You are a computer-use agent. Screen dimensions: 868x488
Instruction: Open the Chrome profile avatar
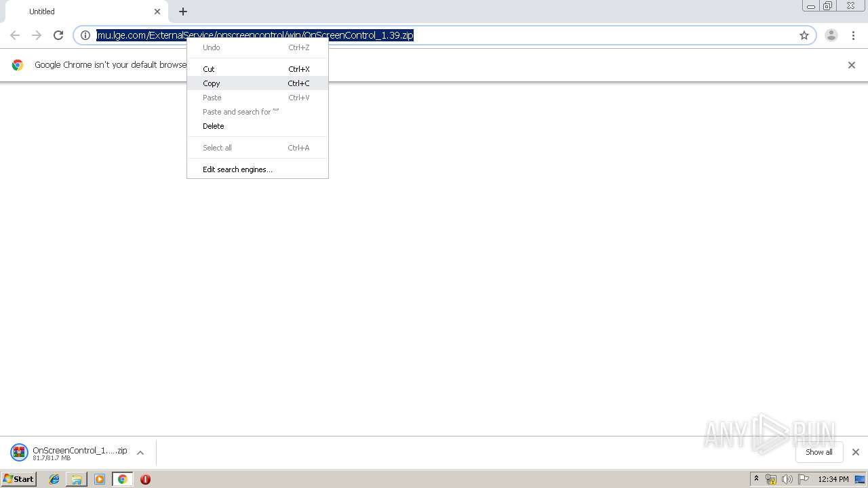(x=831, y=35)
